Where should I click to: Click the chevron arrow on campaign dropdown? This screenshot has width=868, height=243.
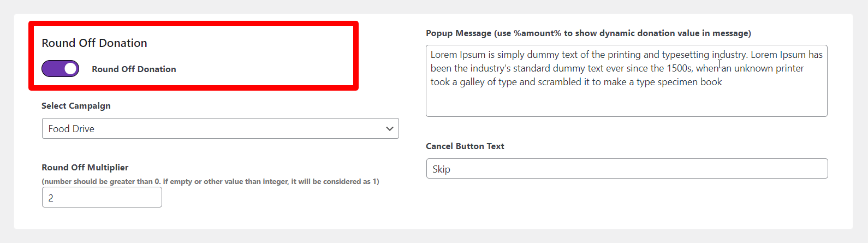tap(389, 129)
